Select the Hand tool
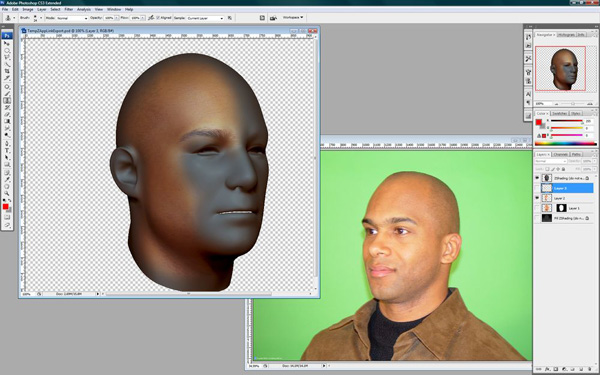This screenshot has height=375, width=600. pos(7,187)
